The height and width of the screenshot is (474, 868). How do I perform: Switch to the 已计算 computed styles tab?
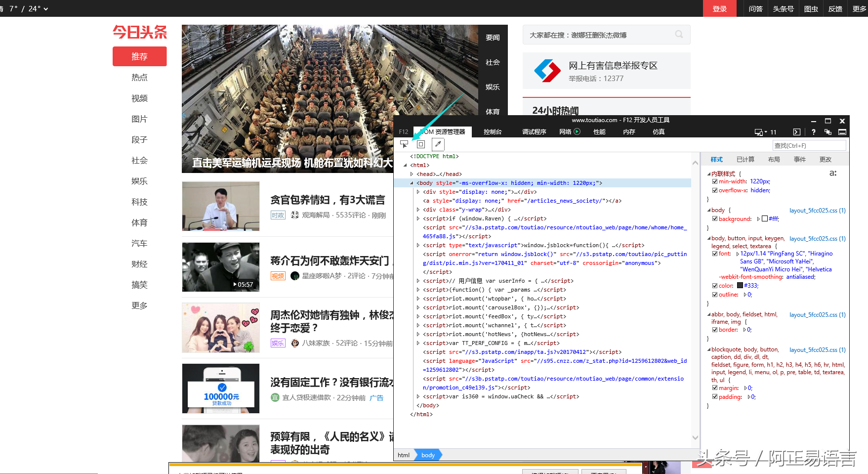(x=745, y=159)
